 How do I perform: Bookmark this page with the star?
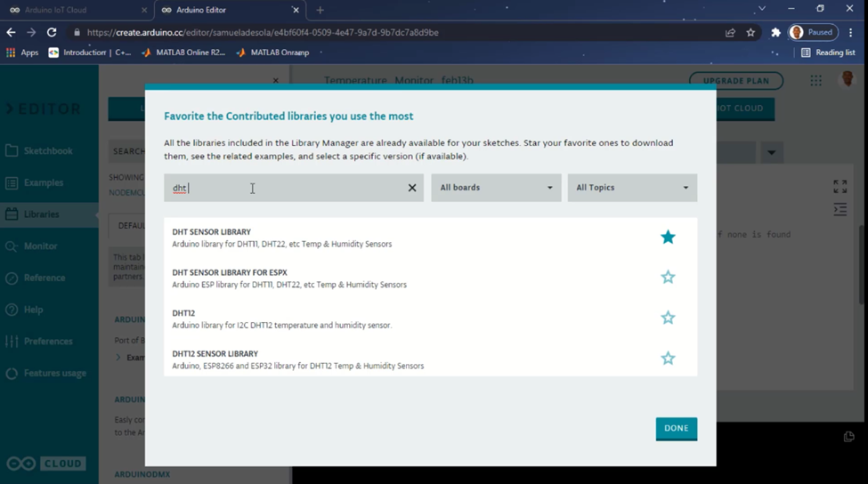(750, 33)
